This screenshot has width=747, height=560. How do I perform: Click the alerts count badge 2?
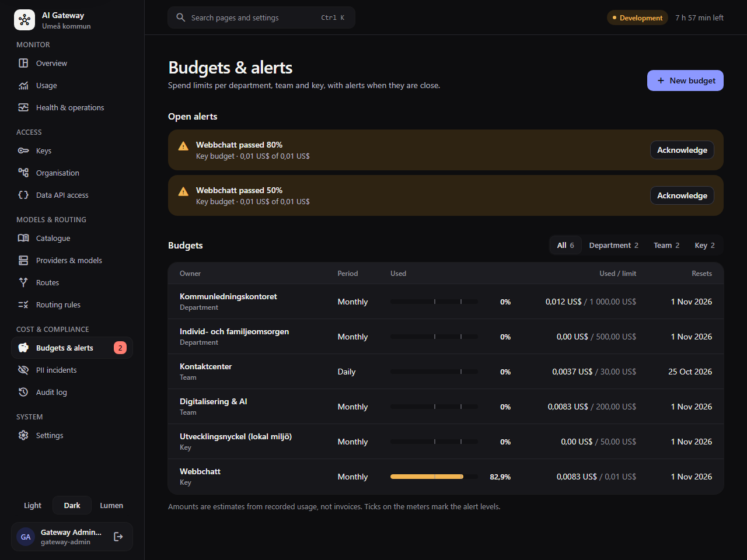click(x=120, y=348)
